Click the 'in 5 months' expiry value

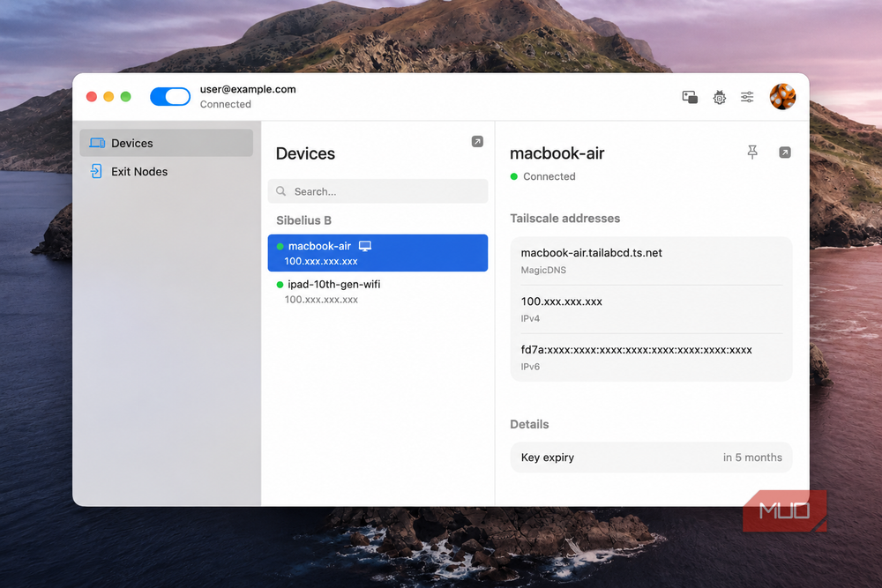752,457
